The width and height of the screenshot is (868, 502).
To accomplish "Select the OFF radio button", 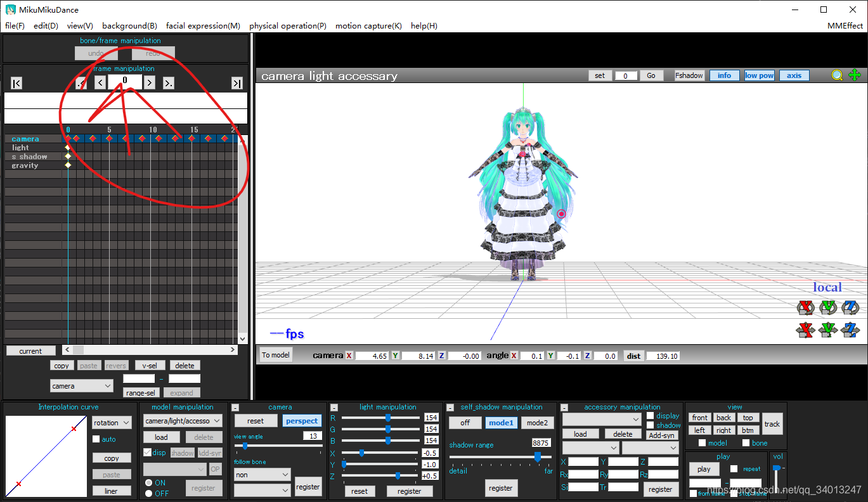I will (148, 493).
